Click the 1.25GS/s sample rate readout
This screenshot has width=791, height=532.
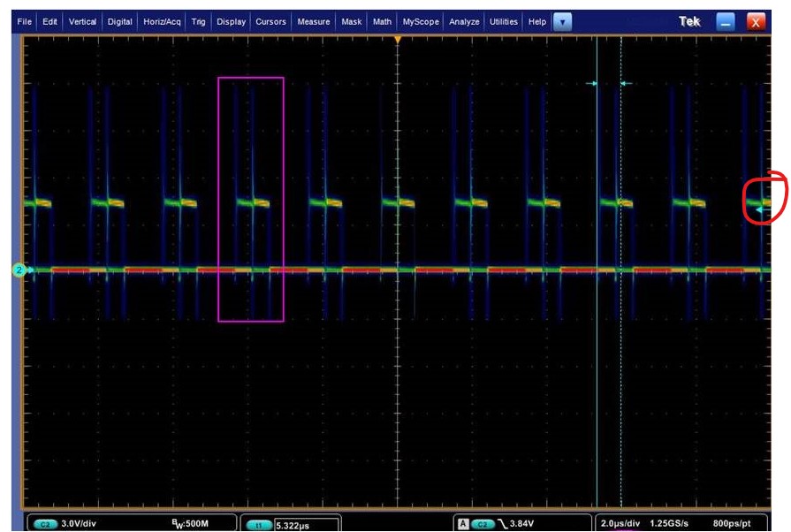pos(669,523)
